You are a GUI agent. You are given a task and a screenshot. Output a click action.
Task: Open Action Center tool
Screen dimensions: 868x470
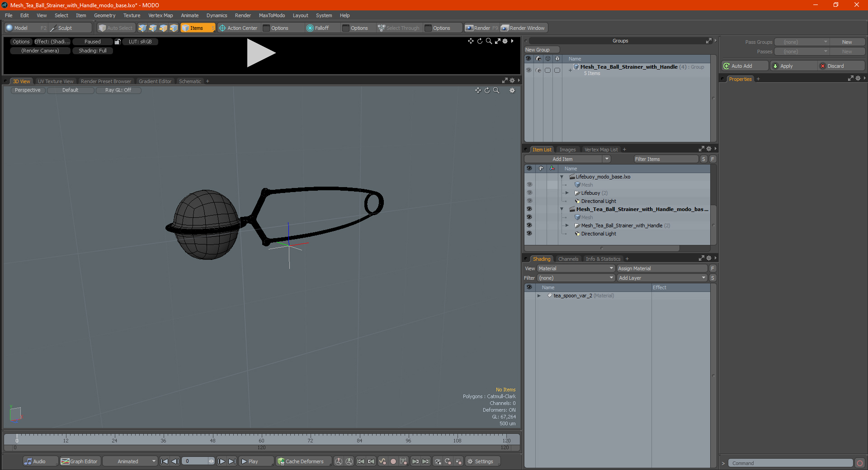coord(238,28)
